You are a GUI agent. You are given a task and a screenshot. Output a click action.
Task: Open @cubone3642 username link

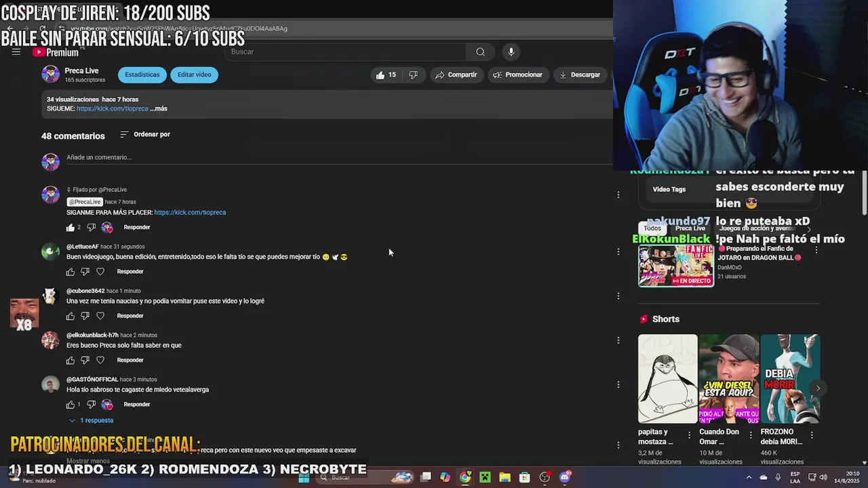coord(85,291)
